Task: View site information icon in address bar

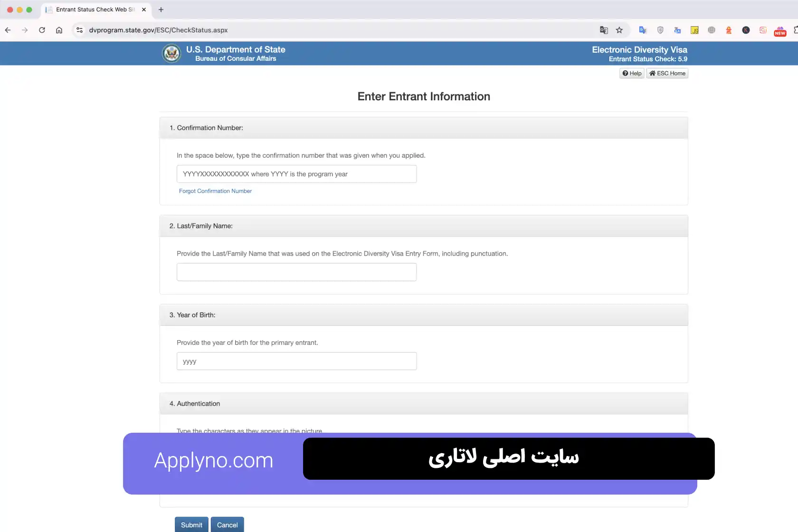Action: point(80,30)
